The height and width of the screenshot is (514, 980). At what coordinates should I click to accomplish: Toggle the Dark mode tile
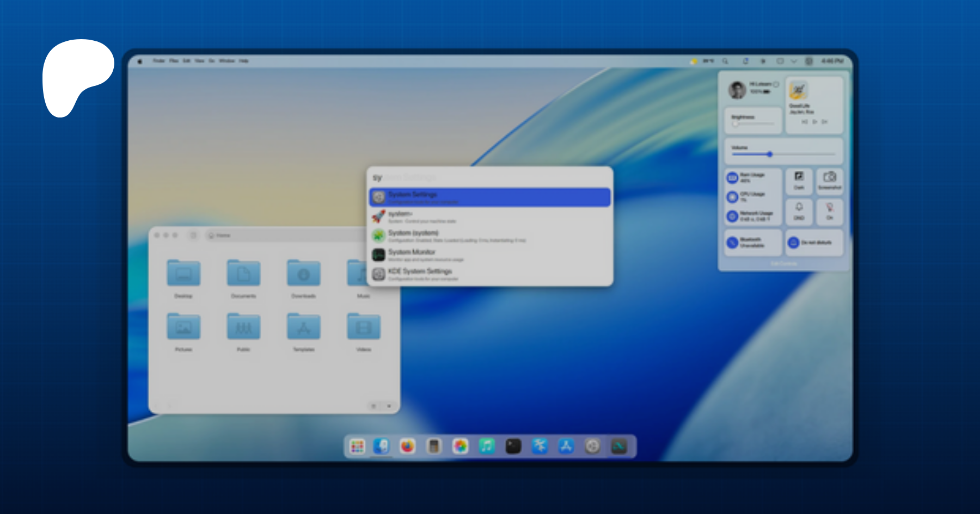[799, 181]
